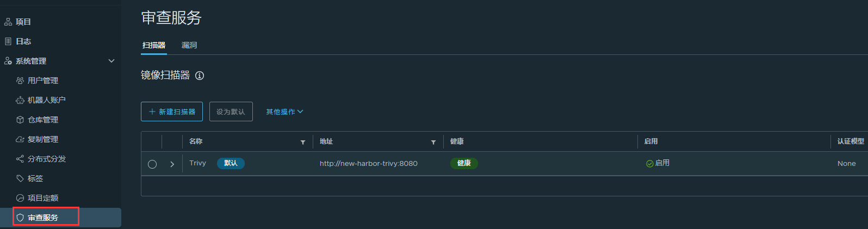Click the 设为默认 button

[x=231, y=112]
